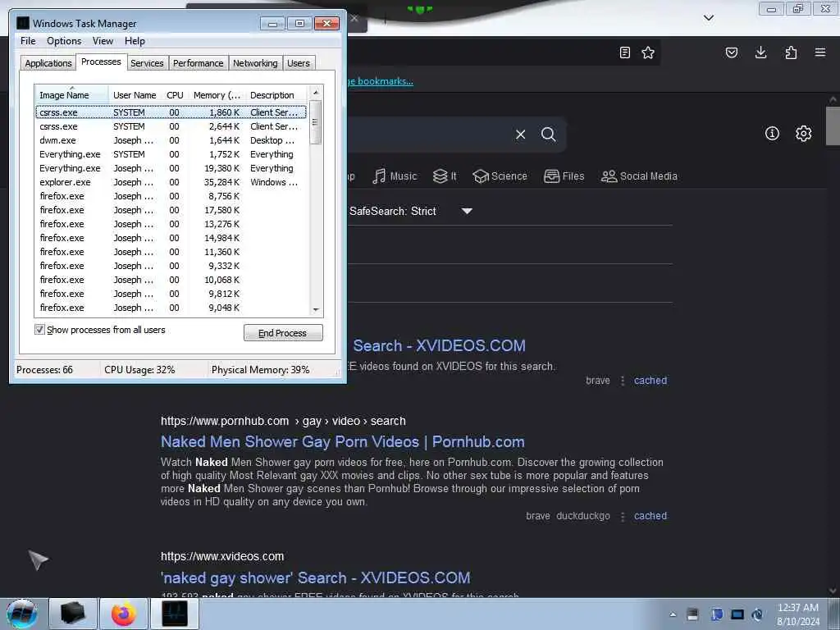
Task: Open Action Center flag tray icon
Action: click(717, 614)
